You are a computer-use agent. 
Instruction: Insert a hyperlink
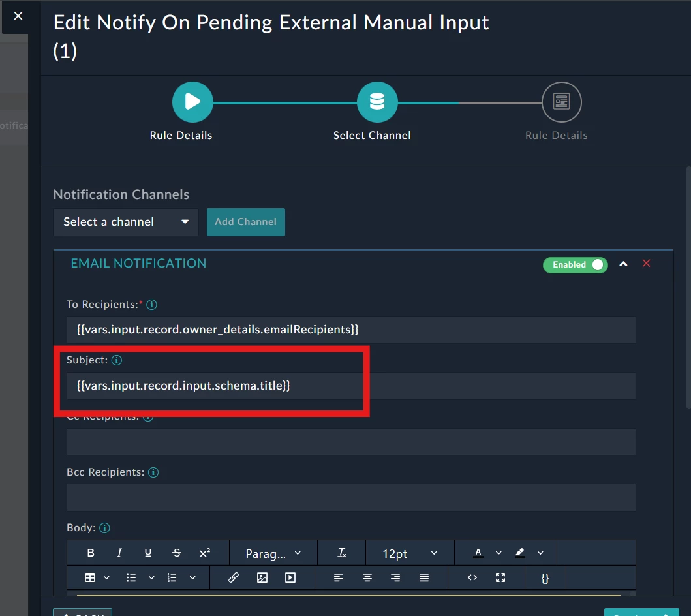point(234,577)
